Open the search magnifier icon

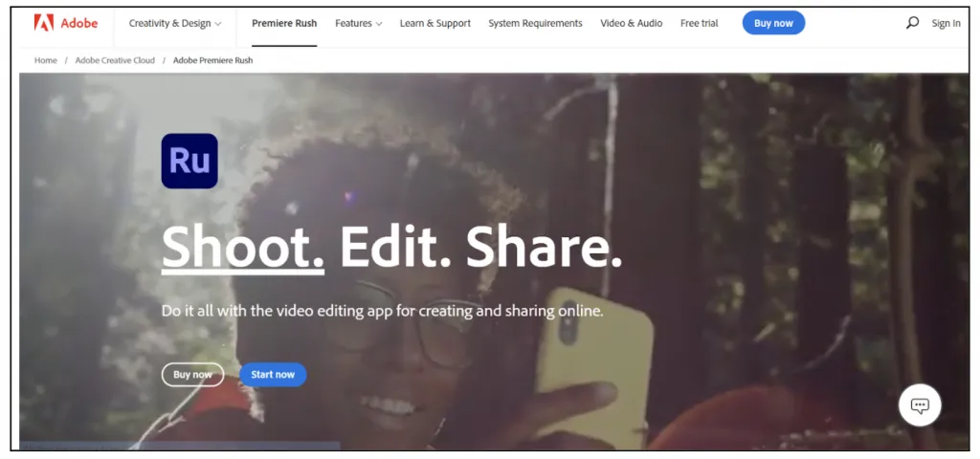912,23
